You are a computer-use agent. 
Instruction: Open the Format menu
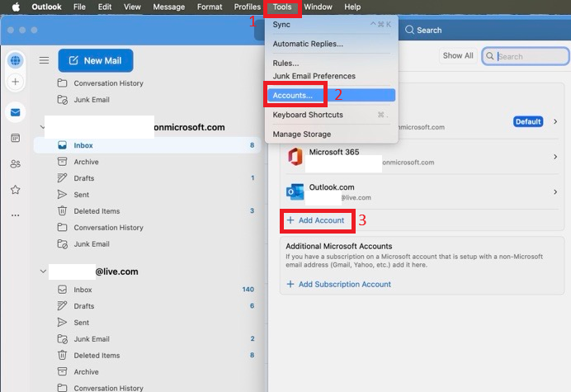(x=210, y=7)
